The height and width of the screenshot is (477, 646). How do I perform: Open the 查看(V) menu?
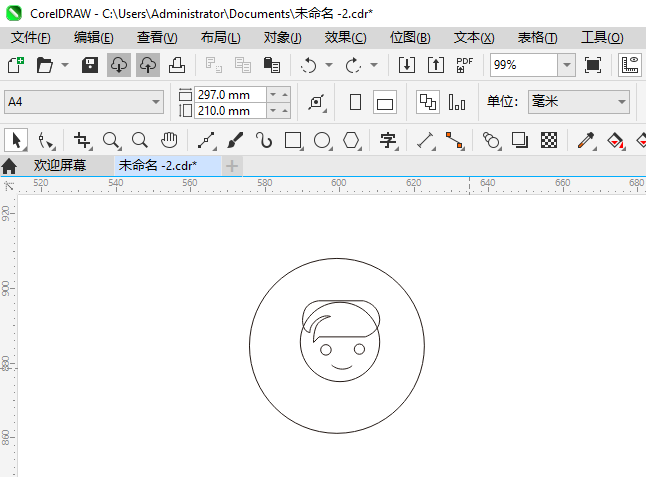[x=157, y=38]
